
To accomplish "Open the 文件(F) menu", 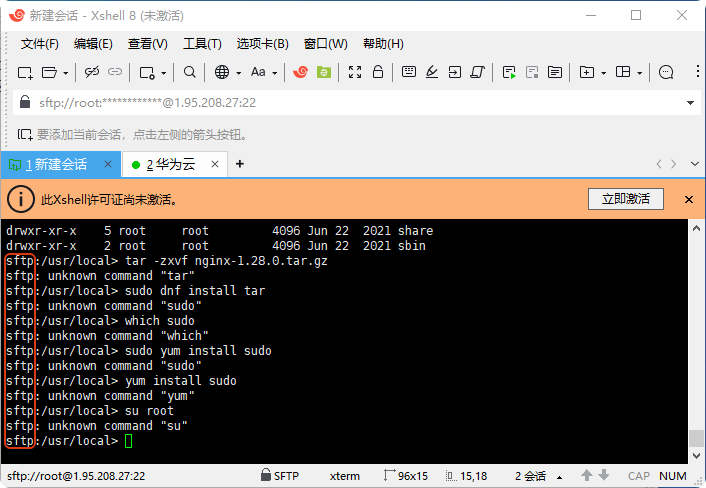I will pos(40,44).
